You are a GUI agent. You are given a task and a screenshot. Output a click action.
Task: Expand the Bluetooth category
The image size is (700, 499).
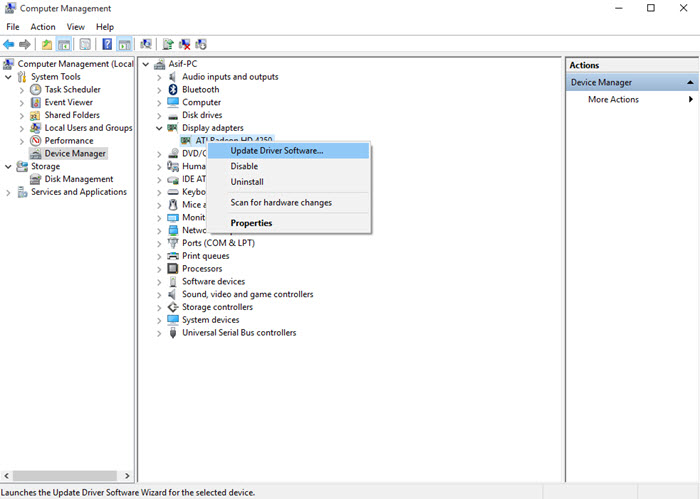point(159,90)
